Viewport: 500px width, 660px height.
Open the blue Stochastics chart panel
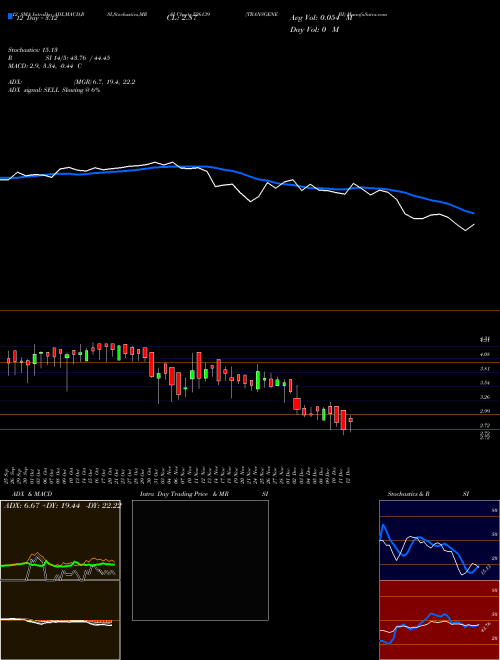point(439,540)
